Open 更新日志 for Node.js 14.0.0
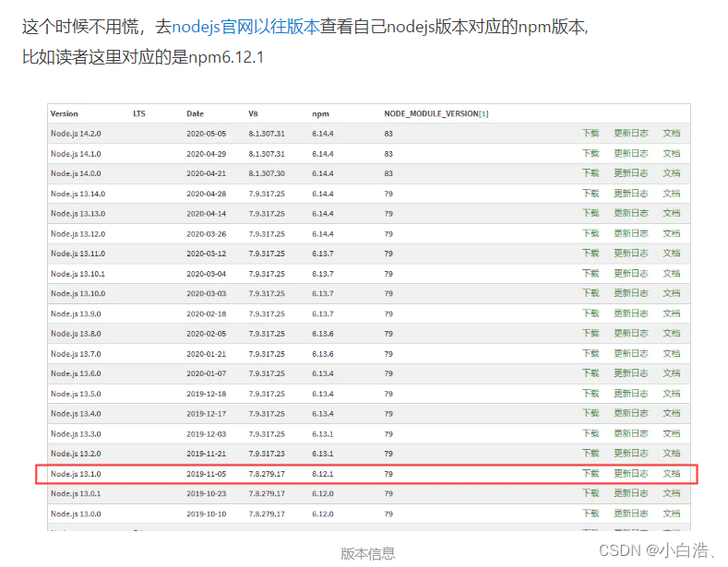 [631, 173]
